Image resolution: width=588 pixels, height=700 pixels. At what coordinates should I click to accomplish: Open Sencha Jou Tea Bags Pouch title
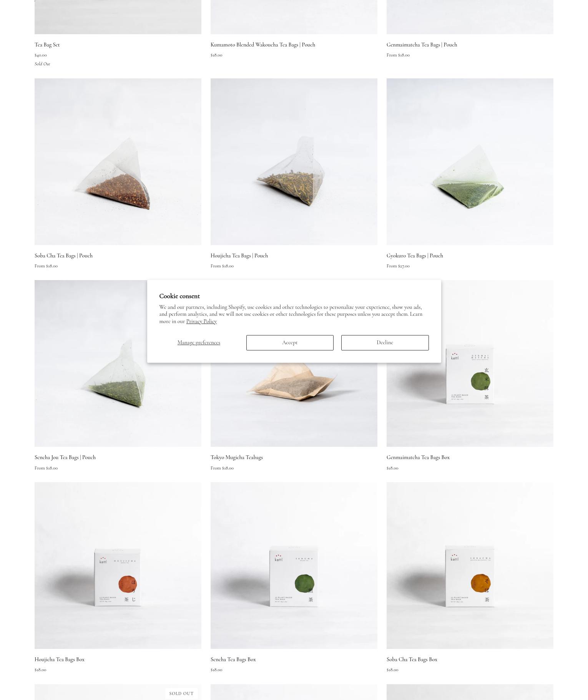click(65, 457)
